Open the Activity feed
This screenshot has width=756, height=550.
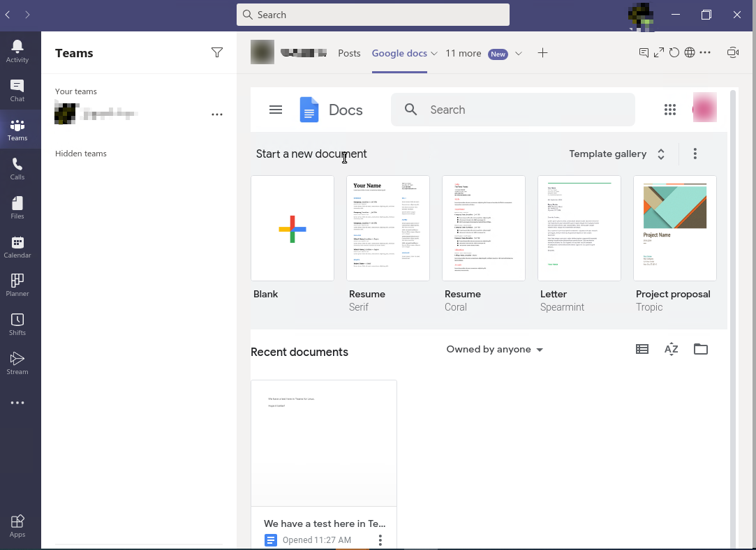tap(17, 51)
